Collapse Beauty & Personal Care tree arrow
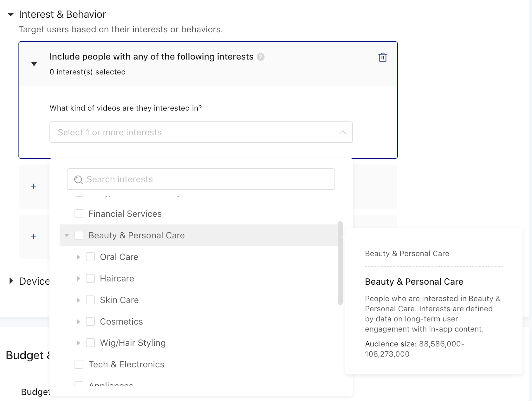The width and height of the screenshot is (532, 401). (x=67, y=235)
